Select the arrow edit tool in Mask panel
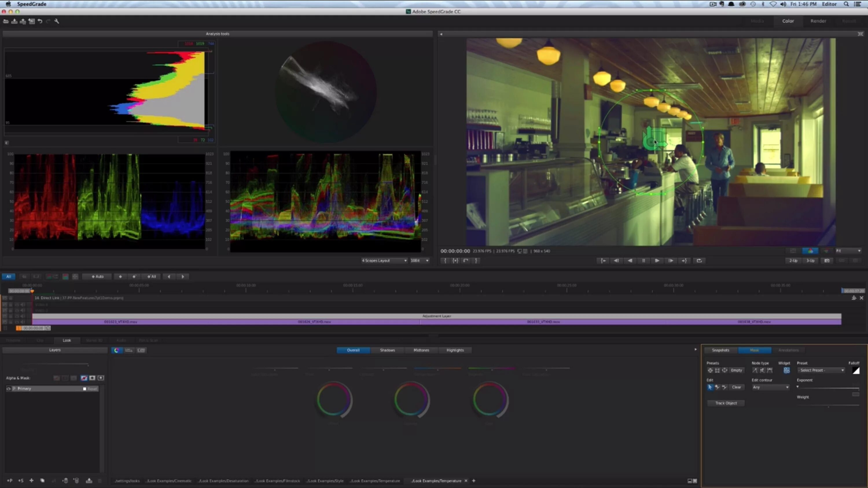This screenshot has height=488, width=868. [710, 387]
